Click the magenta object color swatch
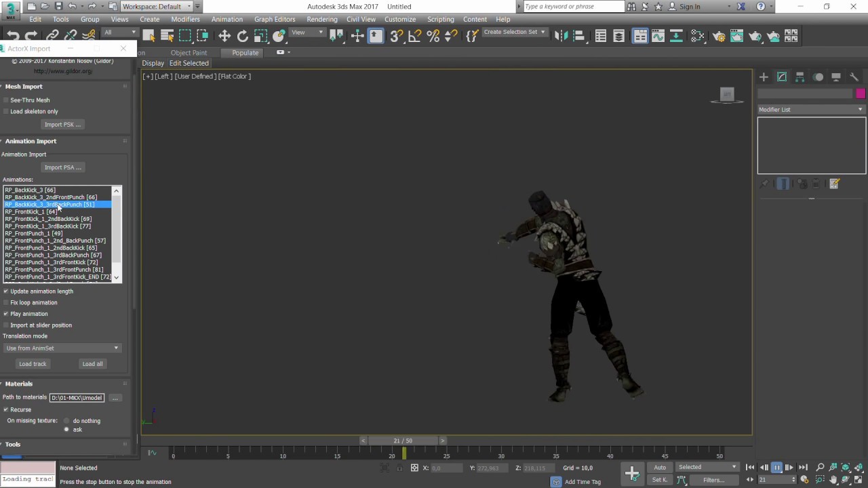 pyautogui.click(x=861, y=94)
